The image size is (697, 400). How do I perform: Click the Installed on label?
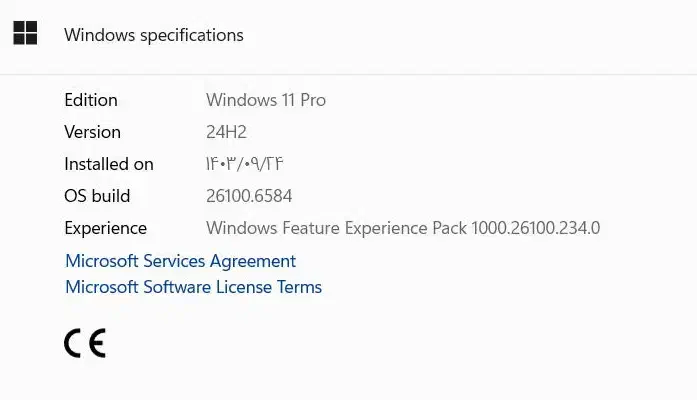(109, 164)
